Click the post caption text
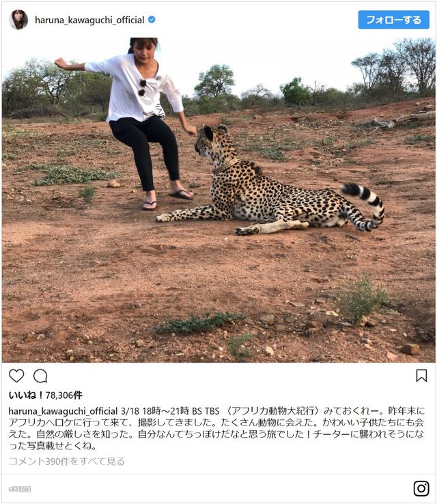This screenshot has height=504, width=437. click(x=216, y=428)
